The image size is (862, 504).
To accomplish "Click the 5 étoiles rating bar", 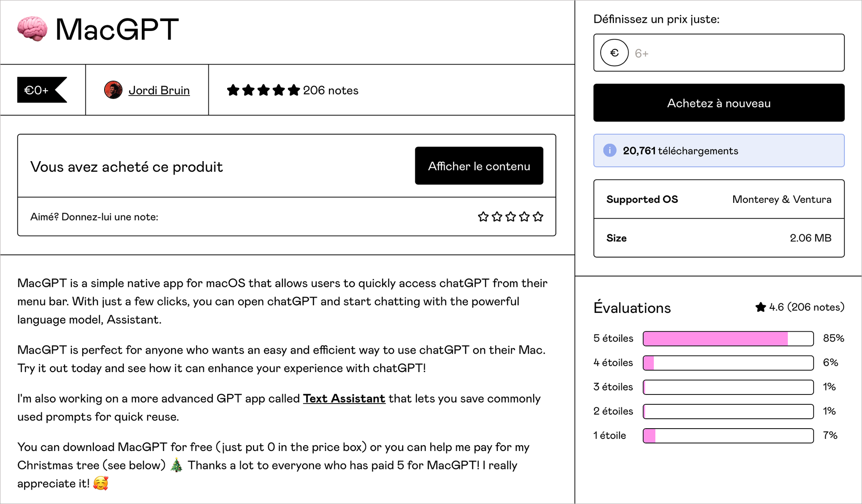I will (x=728, y=338).
